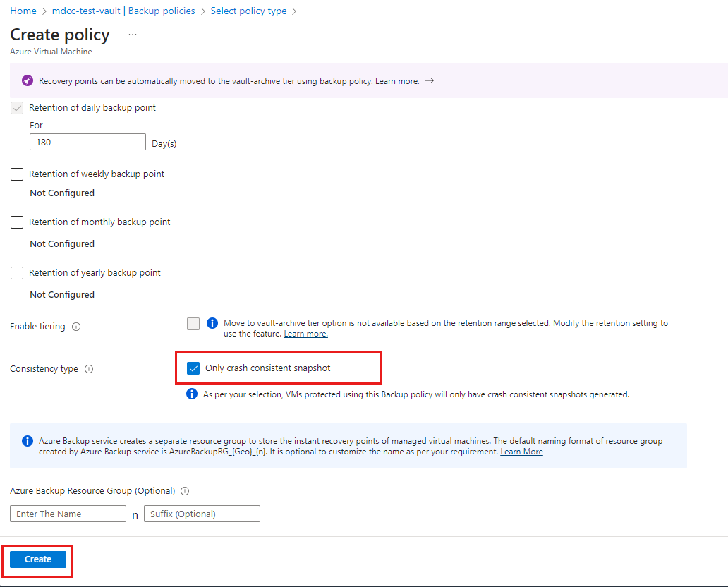This screenshot has width=728, height=587.
Task: Click the daily retention Days input field
Action: (87, 141)
